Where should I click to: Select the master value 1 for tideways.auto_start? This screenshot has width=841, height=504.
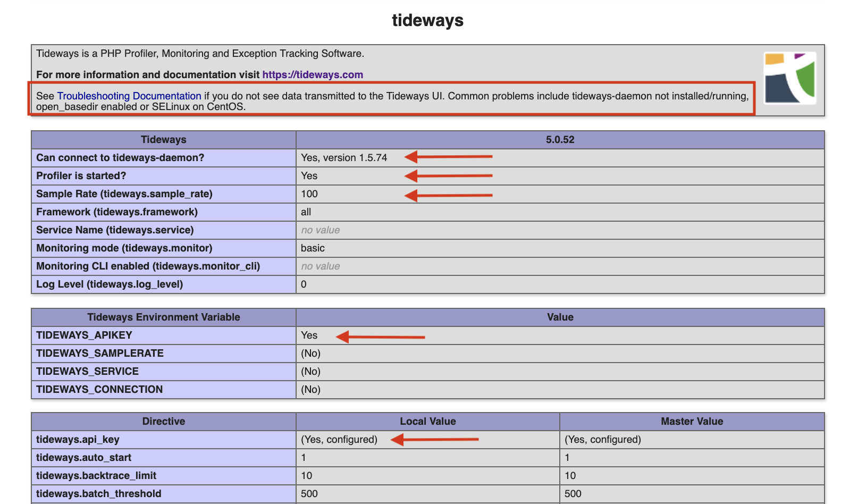click(x=567, y=458)
